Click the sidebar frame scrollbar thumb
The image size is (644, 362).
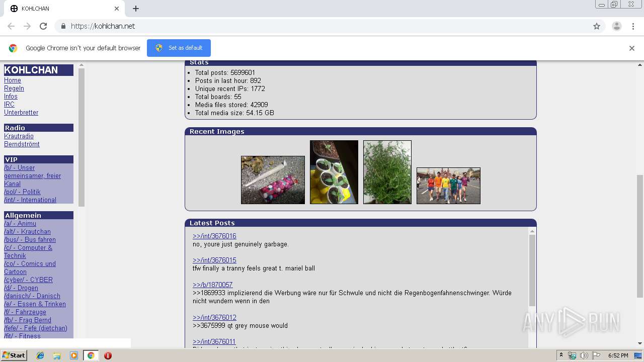pyautogui.click(x=82, y=137)
